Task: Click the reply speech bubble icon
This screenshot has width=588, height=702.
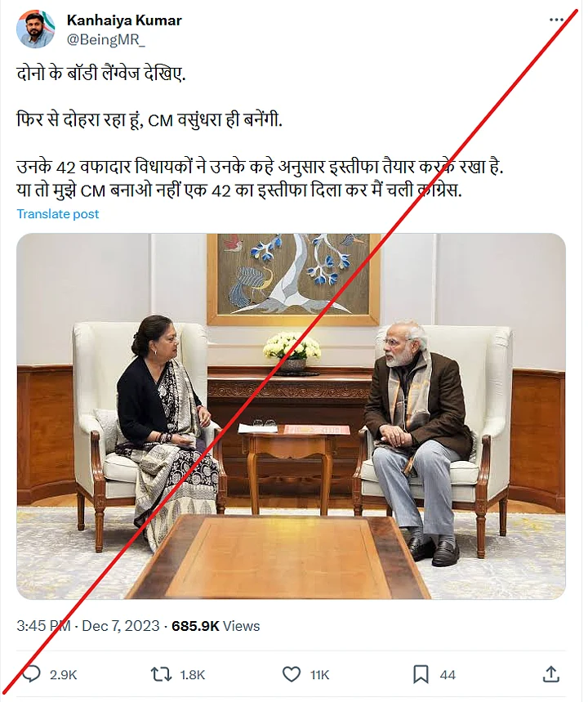Action: [x=31, y=674]
